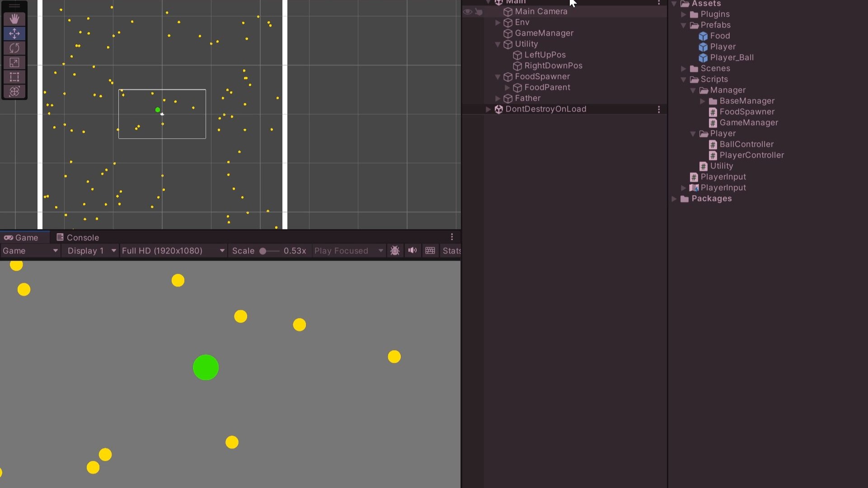Select the GameManager object in hierarchy
Viewport: 868px width, 488px height.
point(544,33)
